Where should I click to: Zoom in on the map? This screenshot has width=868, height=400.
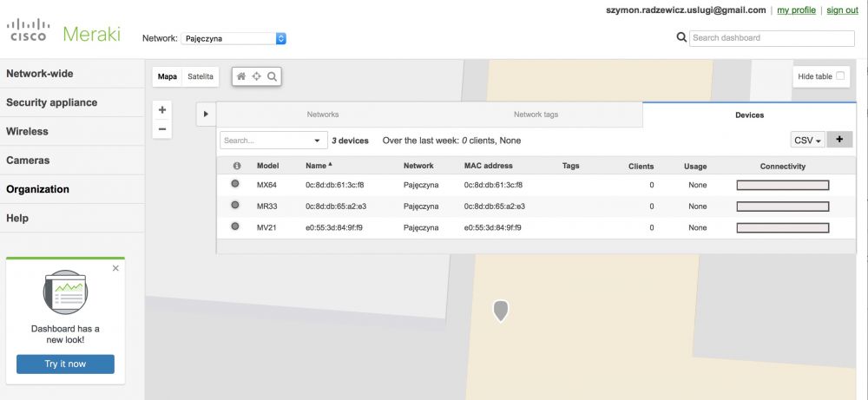coord(162,109)
